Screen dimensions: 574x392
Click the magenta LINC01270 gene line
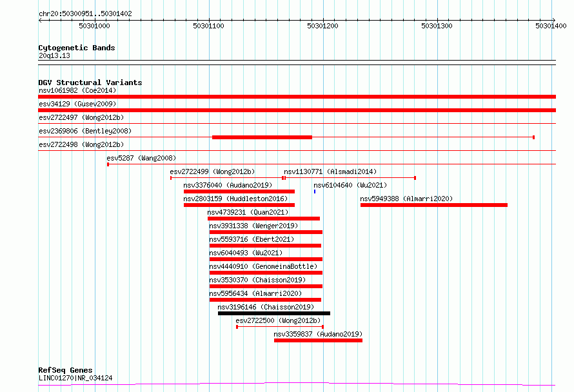tap(297, 384)
